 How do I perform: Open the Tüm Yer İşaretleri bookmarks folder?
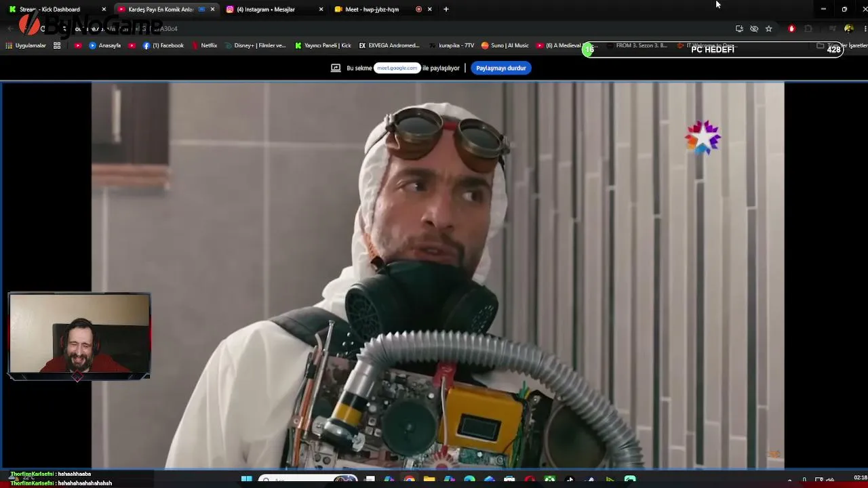point(842,45)
